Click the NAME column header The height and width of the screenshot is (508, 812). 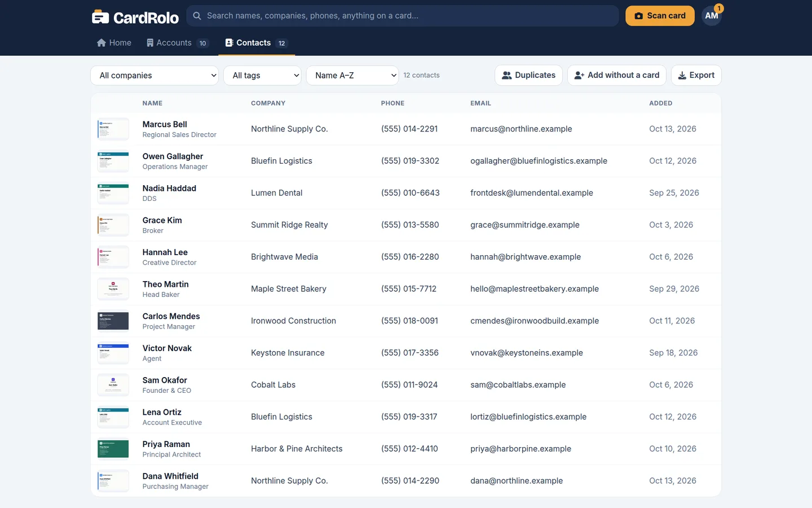click(x=152, y=103)
